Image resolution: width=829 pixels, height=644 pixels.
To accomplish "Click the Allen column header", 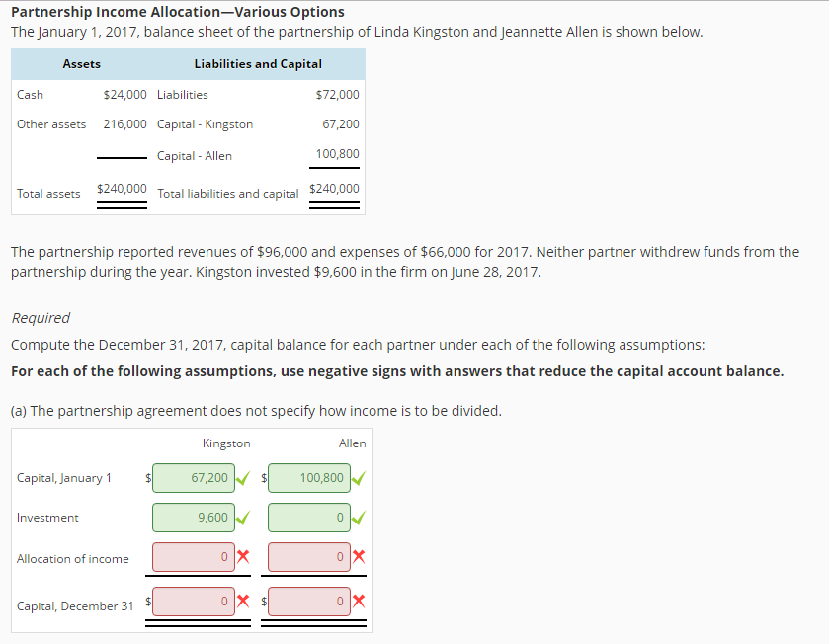I will pos(352,443).
